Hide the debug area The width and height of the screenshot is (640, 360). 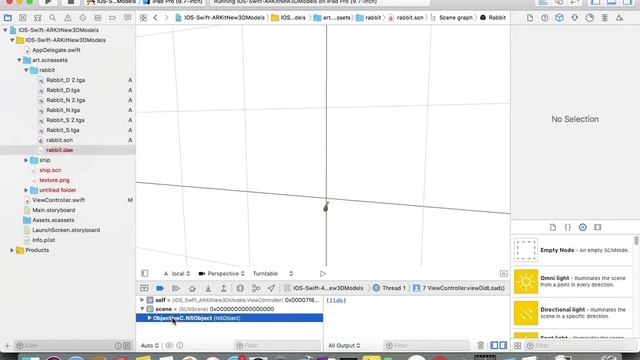[x=144, y=288]
